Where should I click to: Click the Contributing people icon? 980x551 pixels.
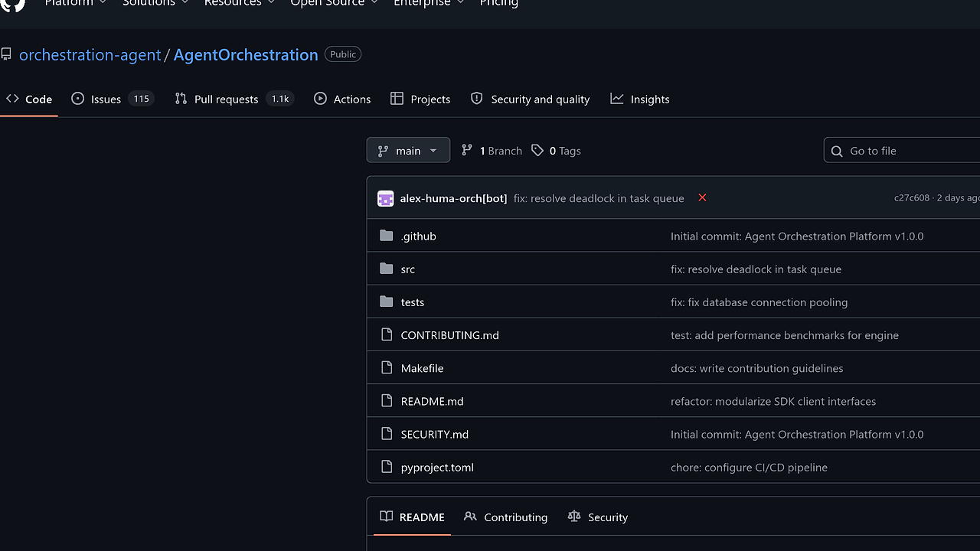point(470,517)
